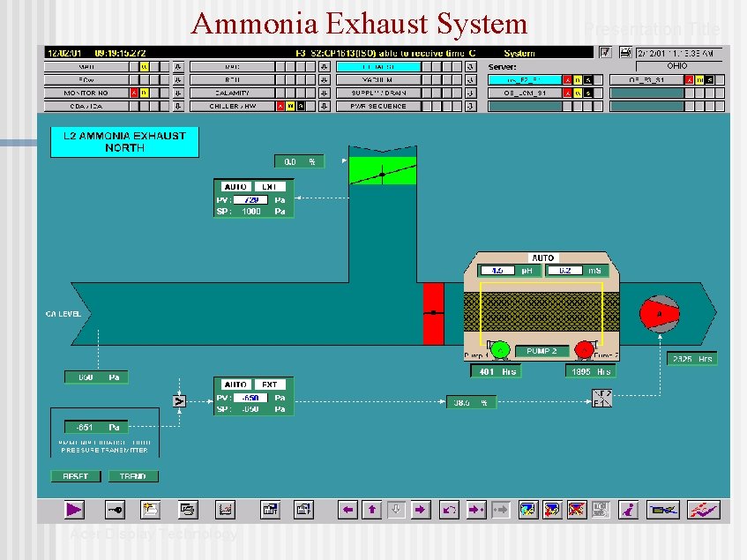Click the acknowledge checkmark icon in header
747x560 pixels.
605,52
